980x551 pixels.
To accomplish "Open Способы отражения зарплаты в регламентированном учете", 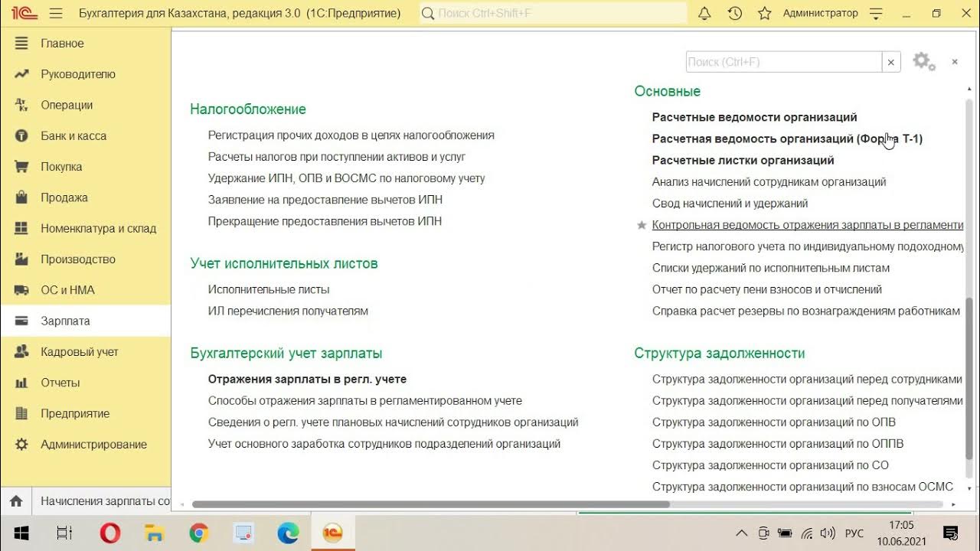I will (365, 400).
